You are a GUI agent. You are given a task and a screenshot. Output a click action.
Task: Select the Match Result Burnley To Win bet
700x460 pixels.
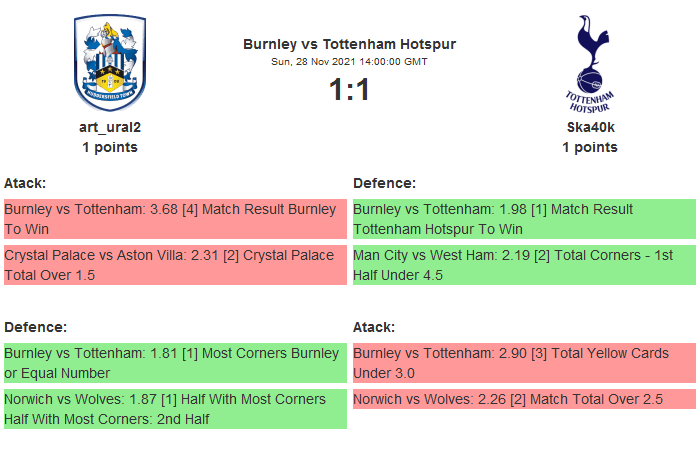click(x=175, y=219)
